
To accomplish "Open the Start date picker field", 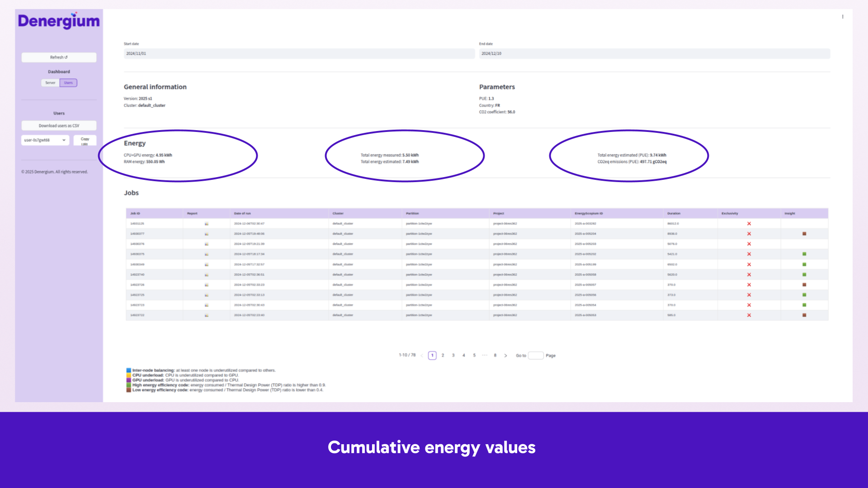I will [x=299, y=53].
